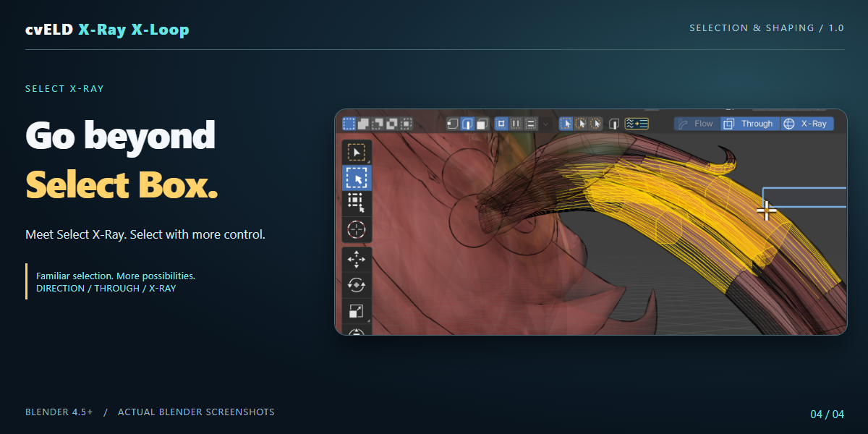Viewport: 868px width, 434px height.
Task: Switch to X-Ray mode
Action: 807,124
